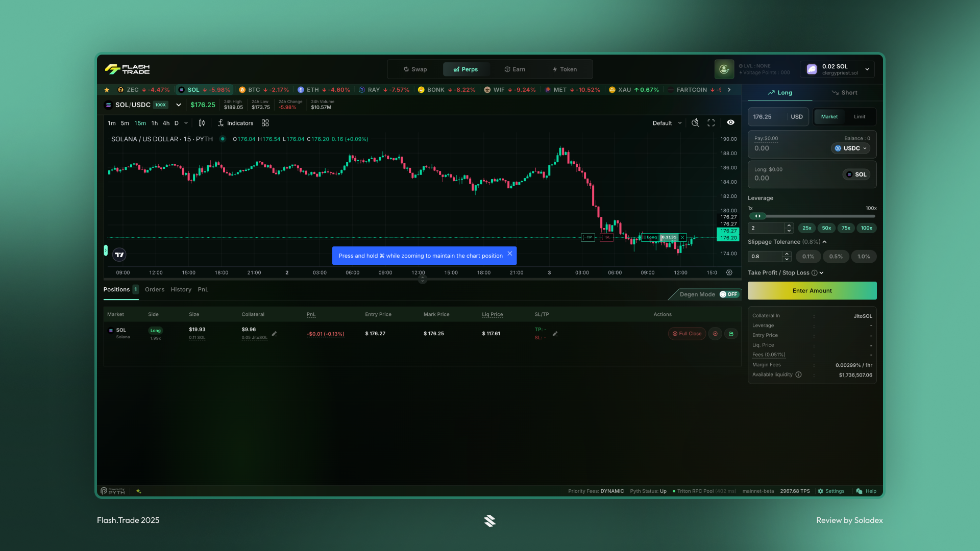This screenshot has width=980, height=551.
Task: Click the share position icon in Actions
Action: (x=731, y=334)
